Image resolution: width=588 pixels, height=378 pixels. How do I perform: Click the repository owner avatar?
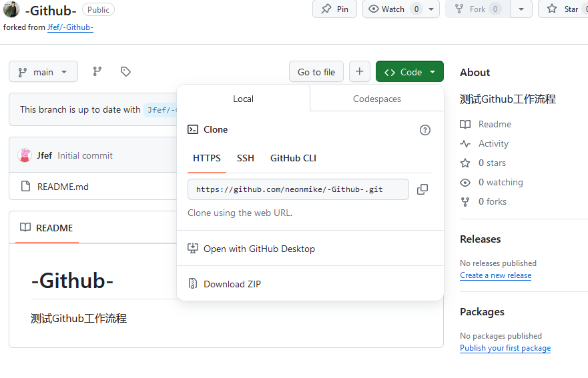coord(11,9)
